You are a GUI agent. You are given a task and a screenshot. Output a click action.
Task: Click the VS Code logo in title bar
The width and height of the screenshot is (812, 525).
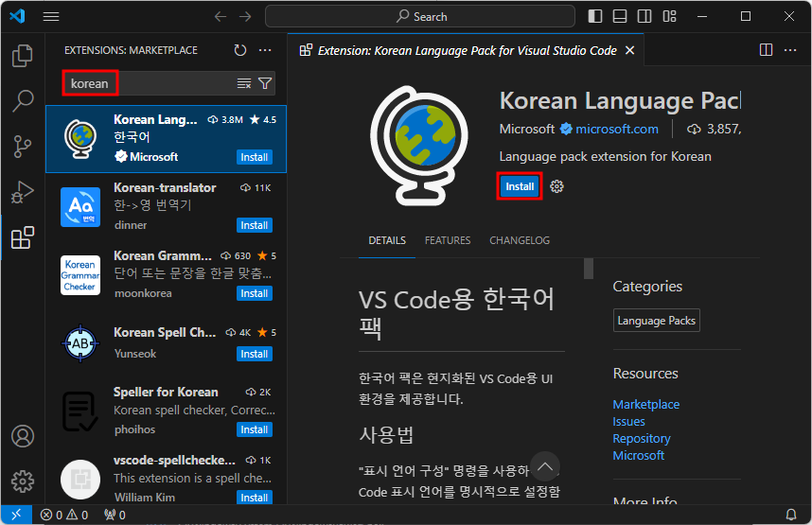17,17
